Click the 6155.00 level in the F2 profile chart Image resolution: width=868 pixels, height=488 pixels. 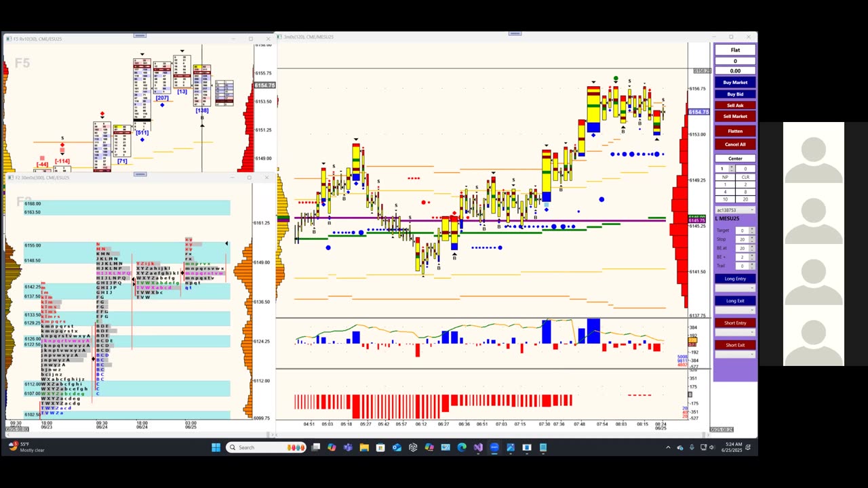click(33, 245)
